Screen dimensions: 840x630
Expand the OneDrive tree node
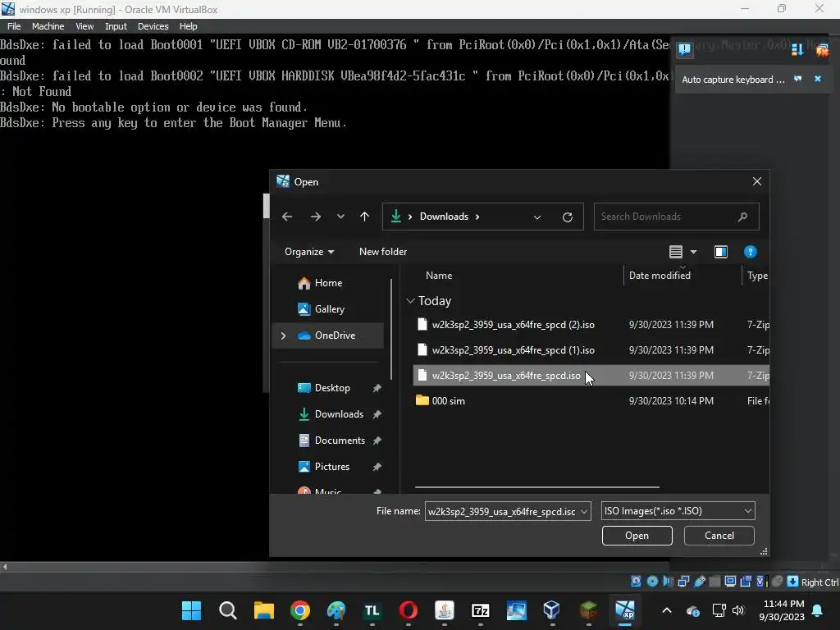283,336
